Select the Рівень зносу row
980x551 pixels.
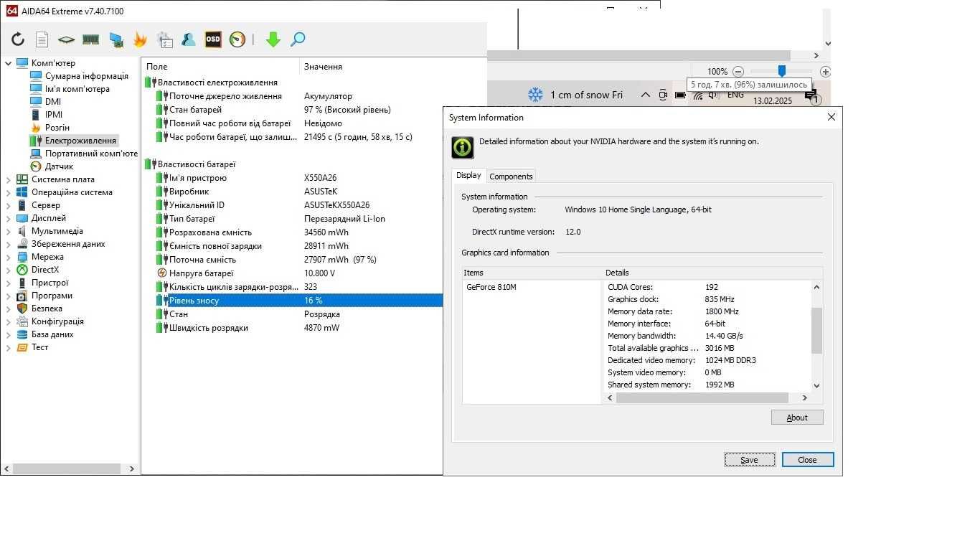[x=292, y=301]
